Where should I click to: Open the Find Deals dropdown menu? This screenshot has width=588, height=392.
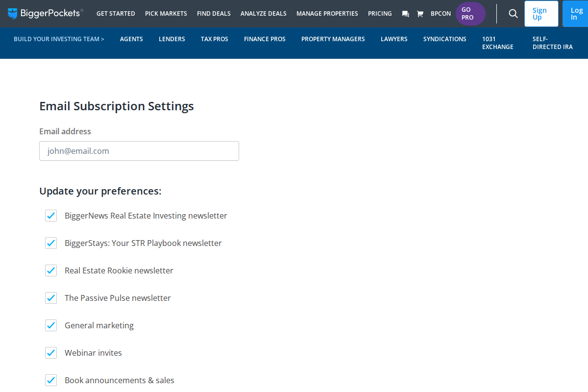pyautogui.click(x=214, y=14)
